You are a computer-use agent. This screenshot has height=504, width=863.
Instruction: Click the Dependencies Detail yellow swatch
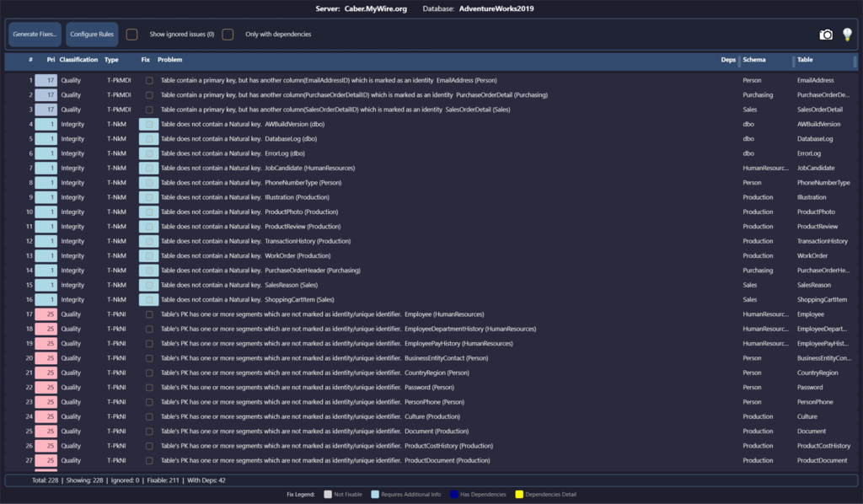point(519,494)
